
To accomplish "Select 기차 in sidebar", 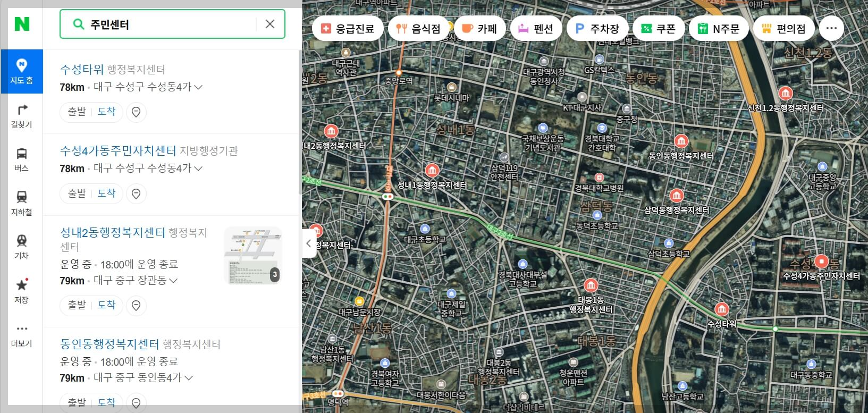I will coord(22,247).
